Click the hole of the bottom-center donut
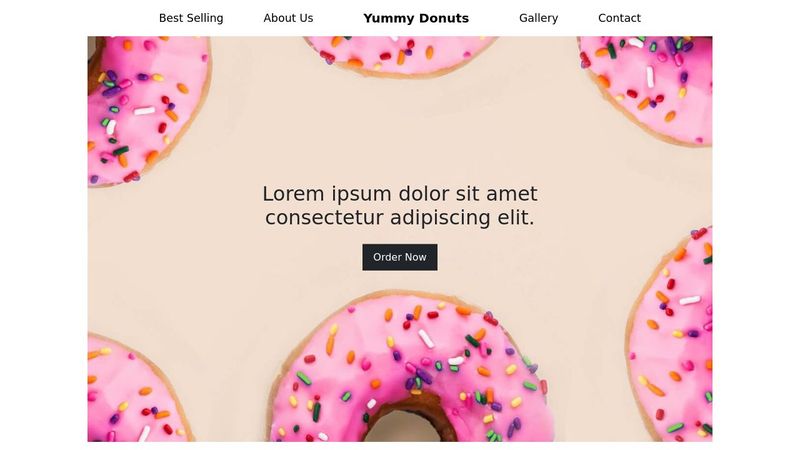Image resolution: width=800 pixels, height=450 pixels. point(403,428)
